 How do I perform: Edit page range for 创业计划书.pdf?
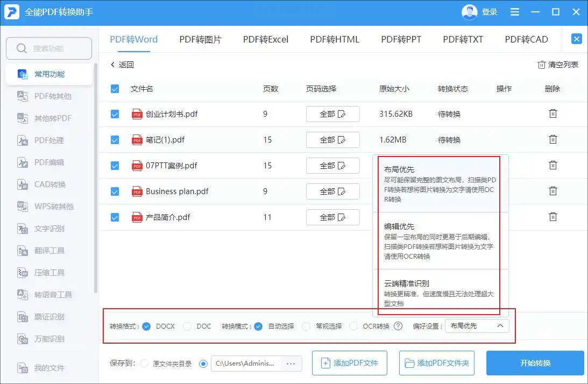pos(332,114)
